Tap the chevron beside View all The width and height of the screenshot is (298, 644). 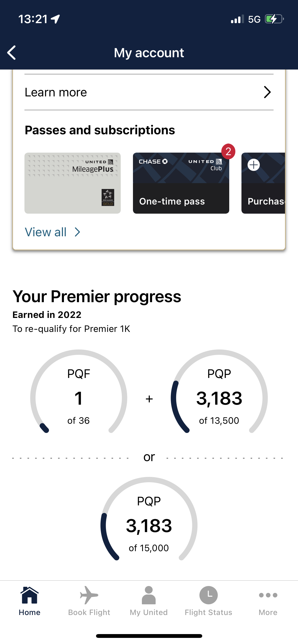pos(77,232)
